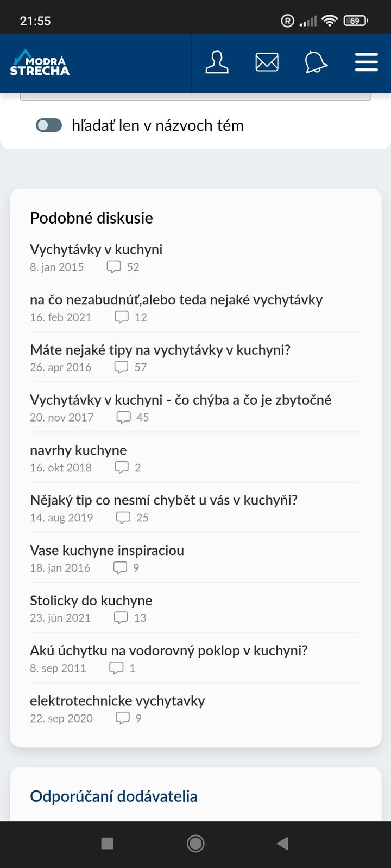Open "Vase kuchyne inspiraciou" discussion
This screenshot has height=868, width=391.
(107, 551)
